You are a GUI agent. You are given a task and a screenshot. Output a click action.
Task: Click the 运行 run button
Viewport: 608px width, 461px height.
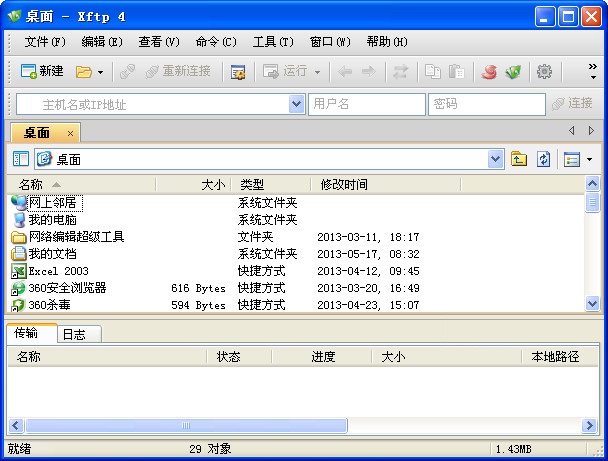pos(285,71)
